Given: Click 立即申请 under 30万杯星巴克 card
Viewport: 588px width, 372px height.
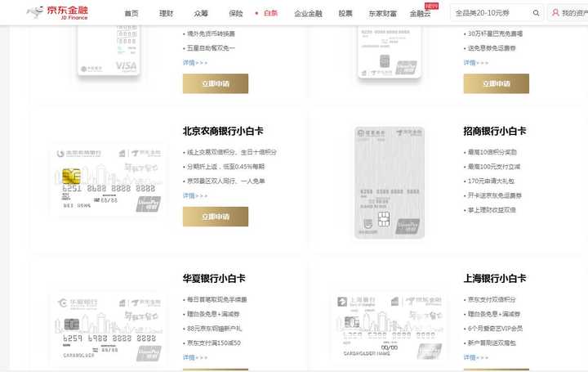Looking at the screenshot, I should (497, 83).
